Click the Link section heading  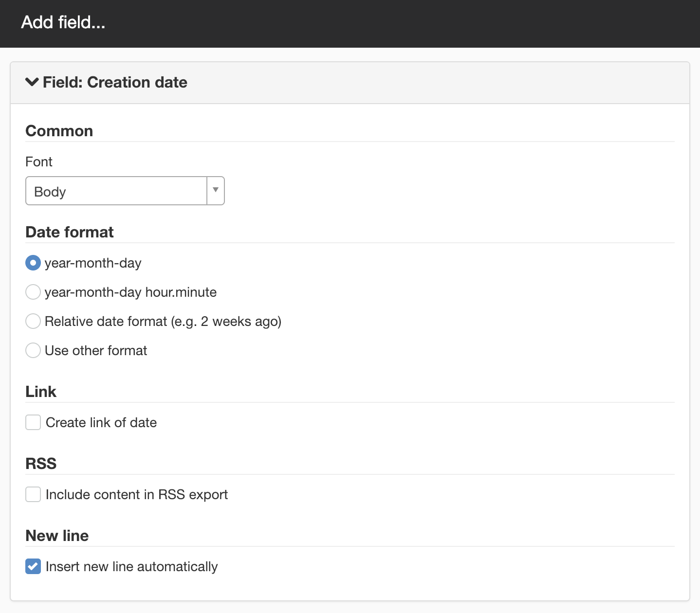click(x=41, y=392)
